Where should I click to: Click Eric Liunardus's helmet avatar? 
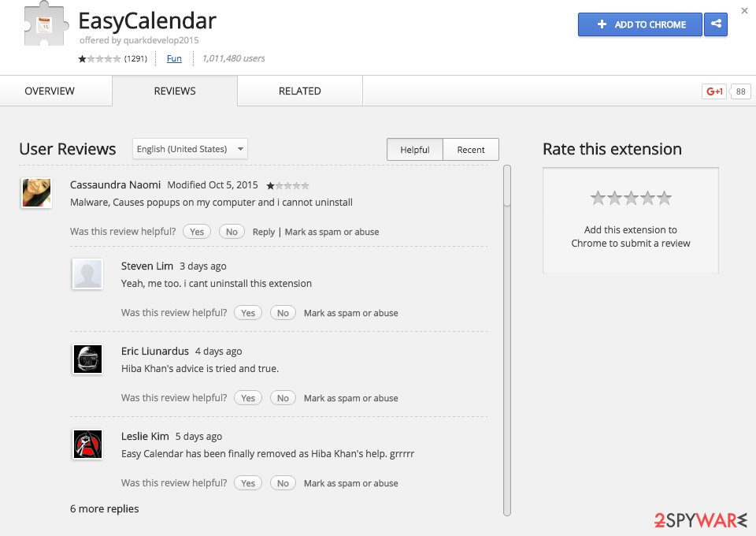(87, 359)
